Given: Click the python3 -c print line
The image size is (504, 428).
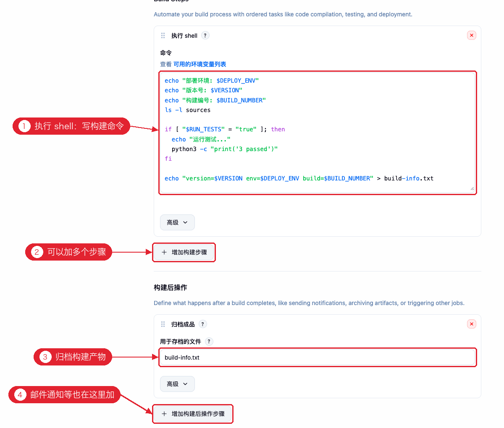Looking at the screenshot, I should point(225,149).
